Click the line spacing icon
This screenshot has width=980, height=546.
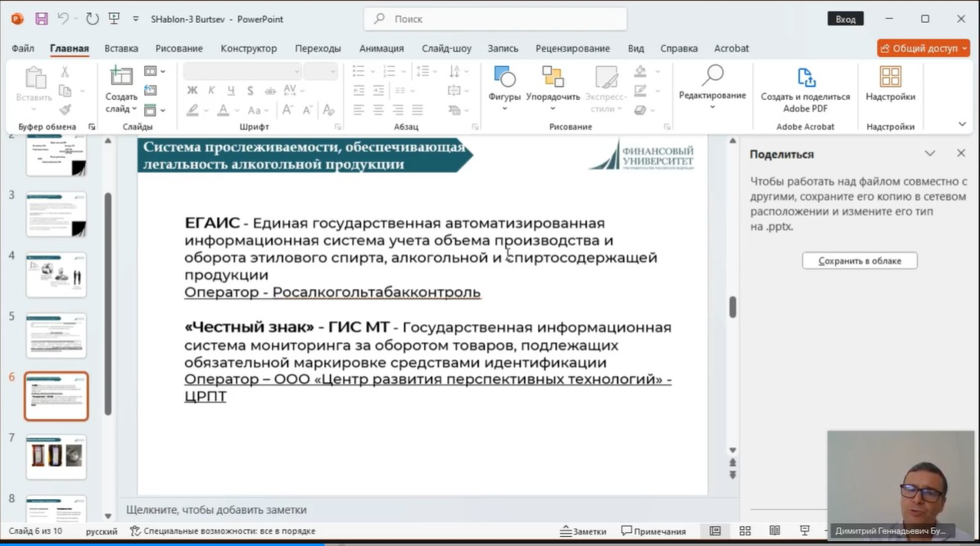click(423, 71)
